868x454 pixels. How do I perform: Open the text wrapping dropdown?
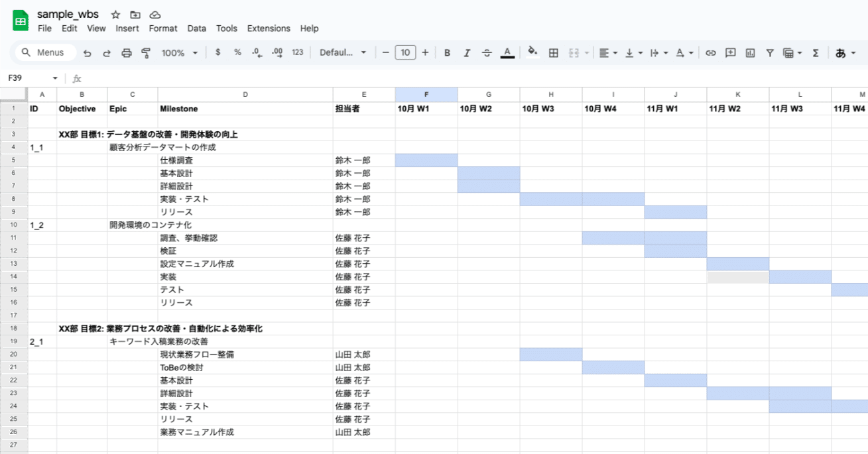658,52
